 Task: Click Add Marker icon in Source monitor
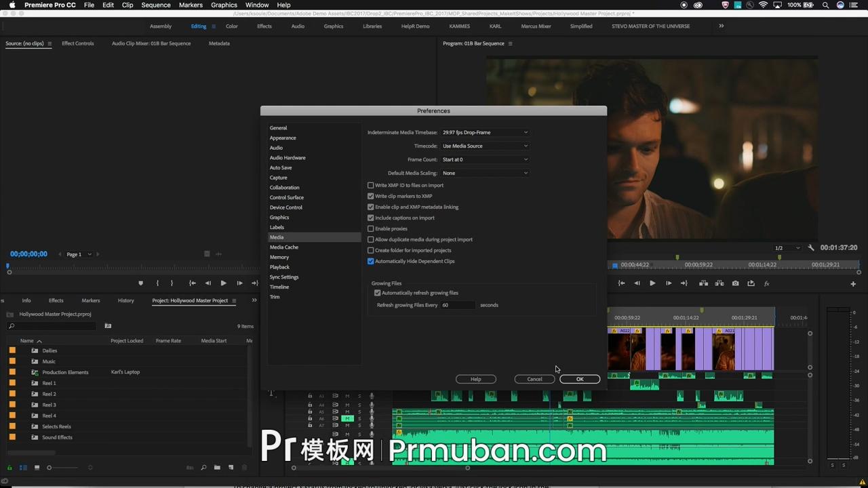[141, 283]
